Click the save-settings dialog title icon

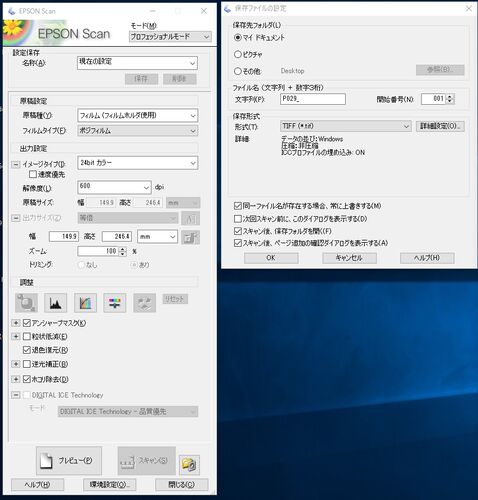228,9
